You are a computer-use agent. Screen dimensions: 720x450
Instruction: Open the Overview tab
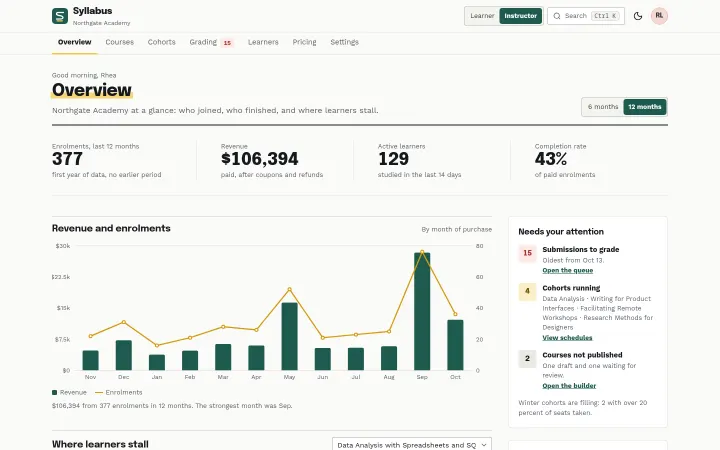(74, 42)
